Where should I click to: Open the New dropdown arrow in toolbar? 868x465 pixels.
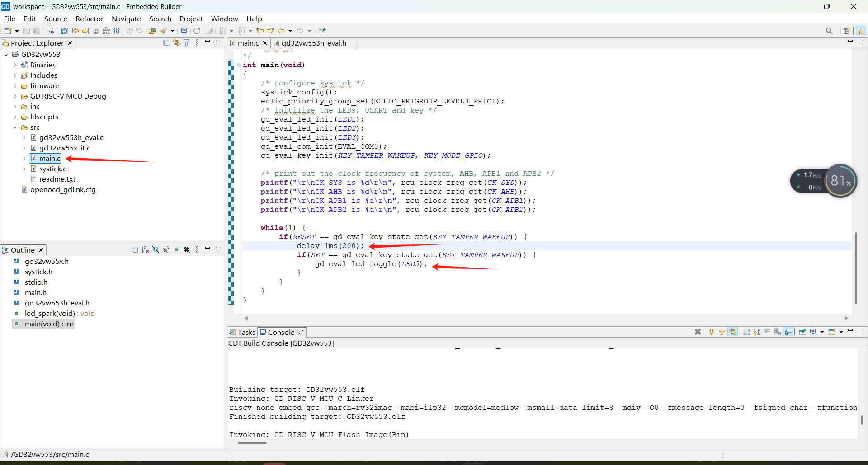[17, 31]
